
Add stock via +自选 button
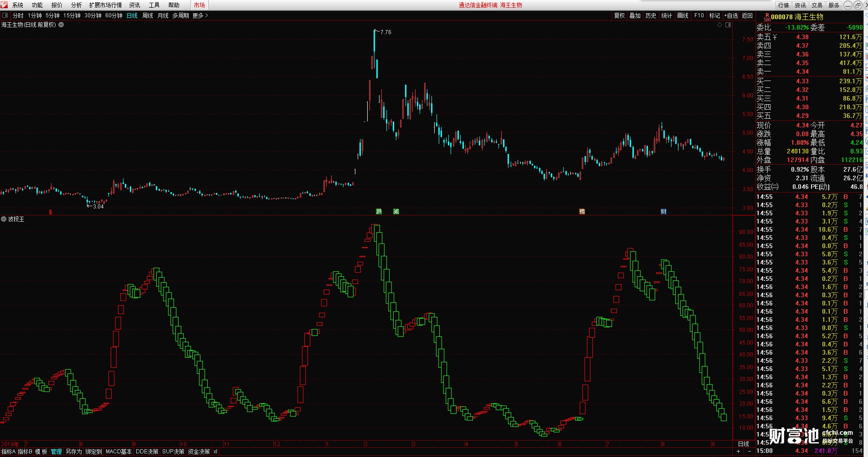pos(731,15)
